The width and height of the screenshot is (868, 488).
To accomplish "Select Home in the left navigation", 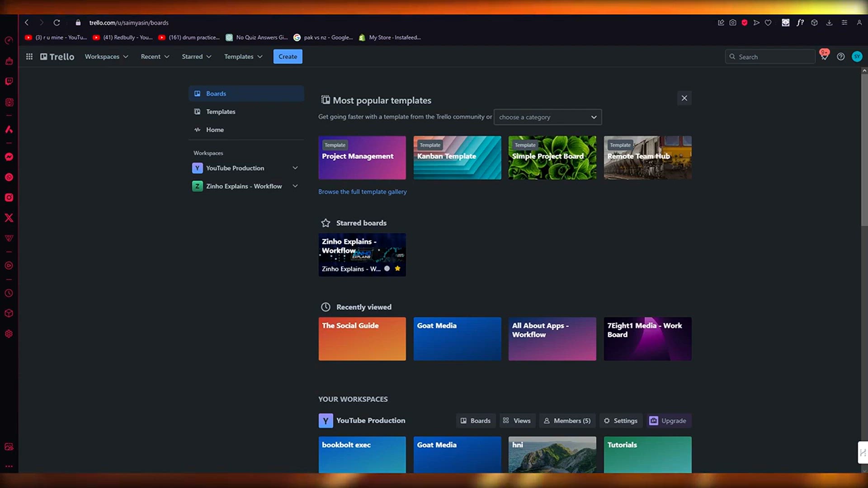I will click(246, 130).
